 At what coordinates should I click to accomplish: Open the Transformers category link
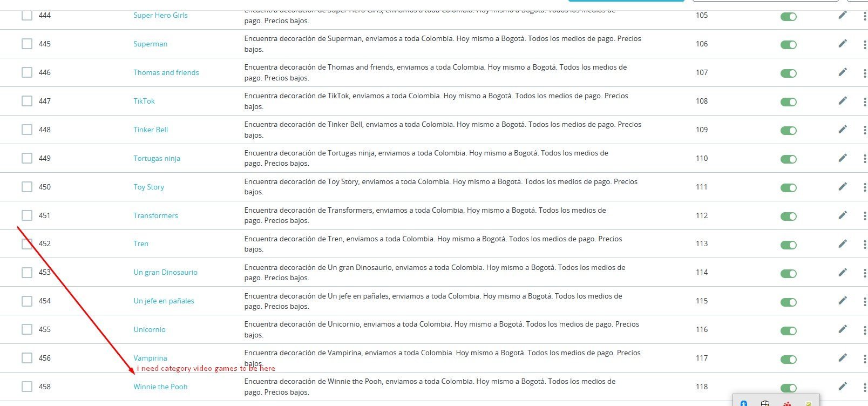point(155,215)
